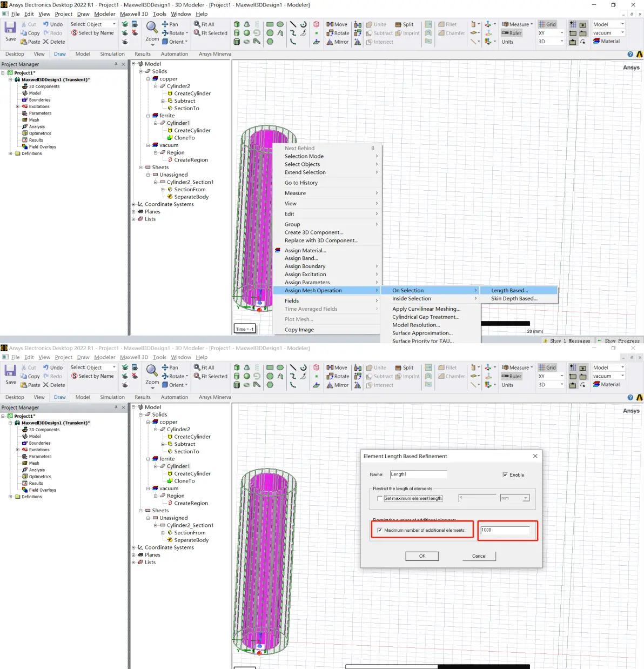Screen dimensions: 644x669
Task: Check Set maximum element length option
Action: click(380, 498)
